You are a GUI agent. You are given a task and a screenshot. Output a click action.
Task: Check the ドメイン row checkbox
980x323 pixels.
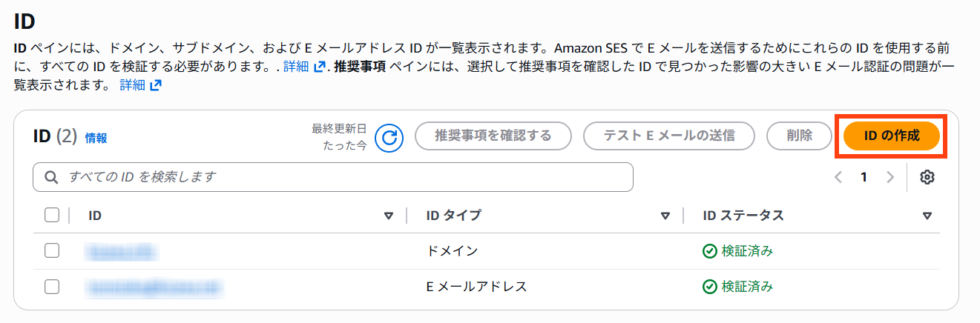click(x=52, y=250)
